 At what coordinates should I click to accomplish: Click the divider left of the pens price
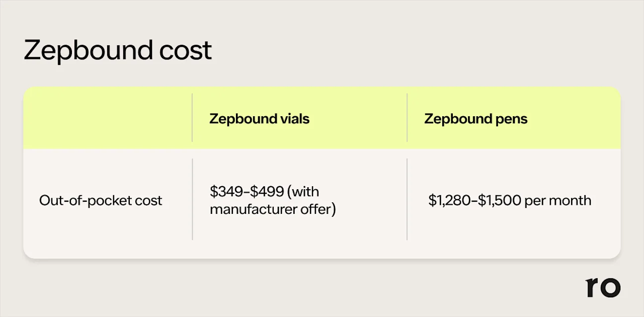[x=407, y=199]
